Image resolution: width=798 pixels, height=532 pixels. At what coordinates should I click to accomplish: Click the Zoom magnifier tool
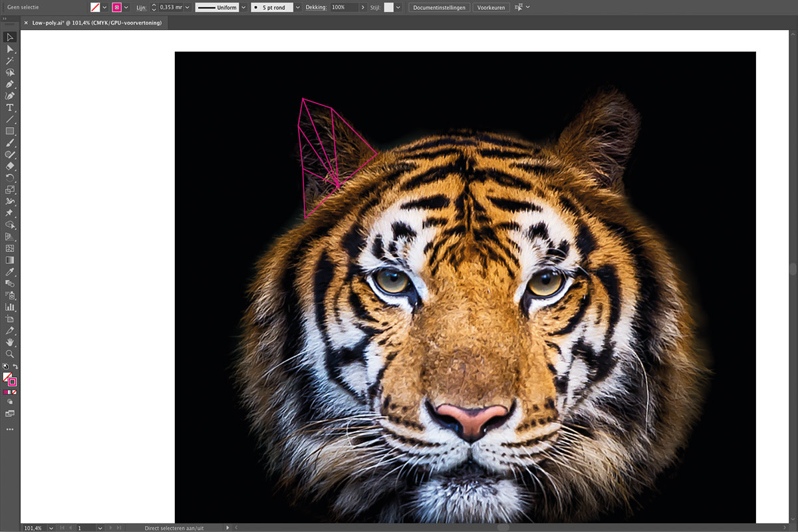[10, 354]
